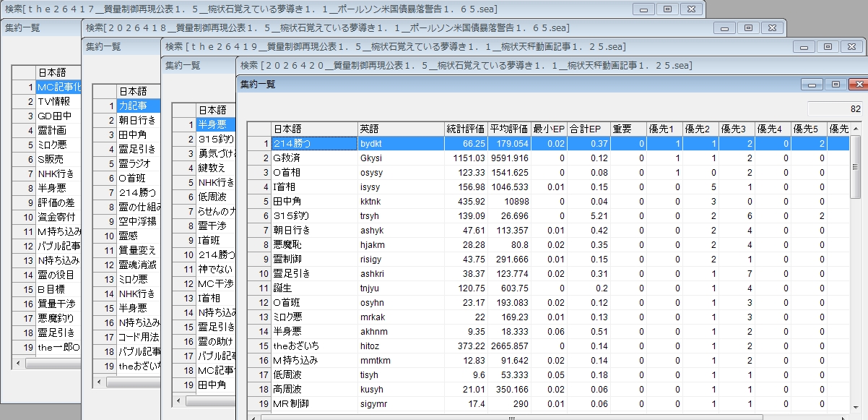Sort by the 平均評価 column header
868x420 pixels.
508,129
